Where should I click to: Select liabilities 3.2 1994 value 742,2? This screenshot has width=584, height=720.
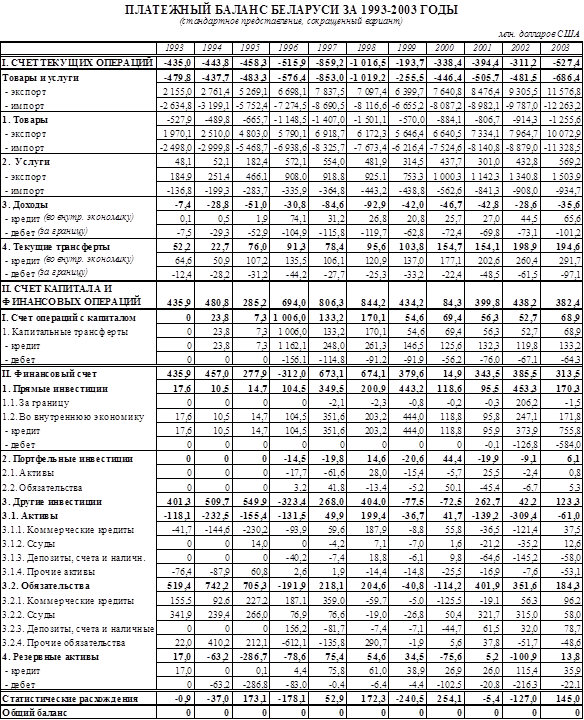coord(219,586)
